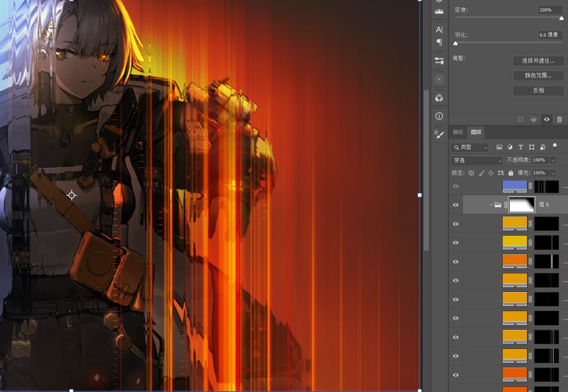Filter layers by text type icon
Screen dimensions: 568x392
point(521,147)
